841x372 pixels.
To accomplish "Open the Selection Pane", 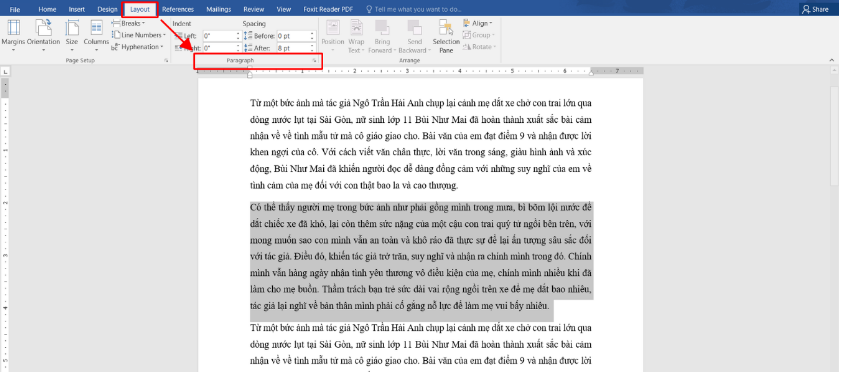I will (x=446, y=35).
